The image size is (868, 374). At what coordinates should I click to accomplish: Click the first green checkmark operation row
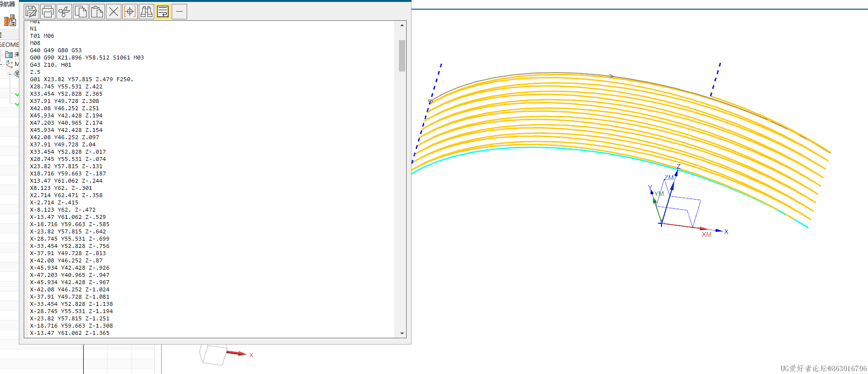tap(17, 94)
